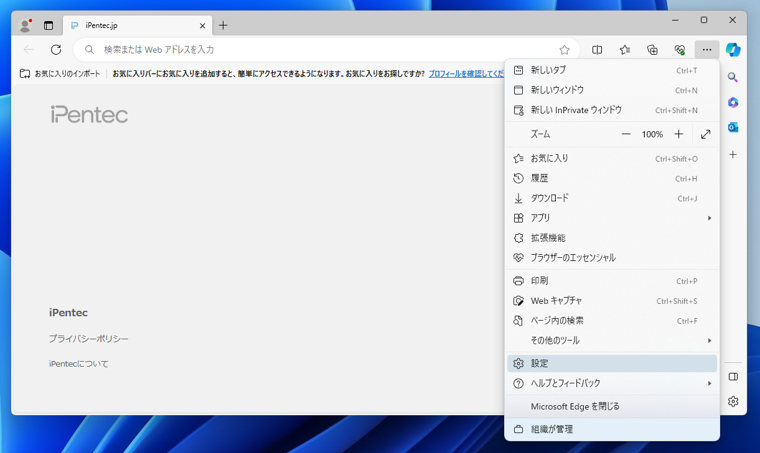Decrease zoom with minus button
This screenshot has height=453, width=760.
tap(626, 134)
